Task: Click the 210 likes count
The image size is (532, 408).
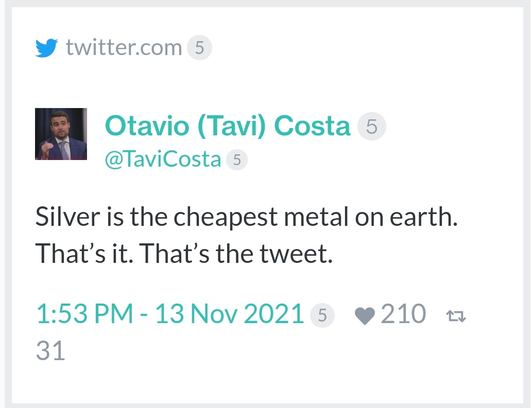Action: (403, 314)
